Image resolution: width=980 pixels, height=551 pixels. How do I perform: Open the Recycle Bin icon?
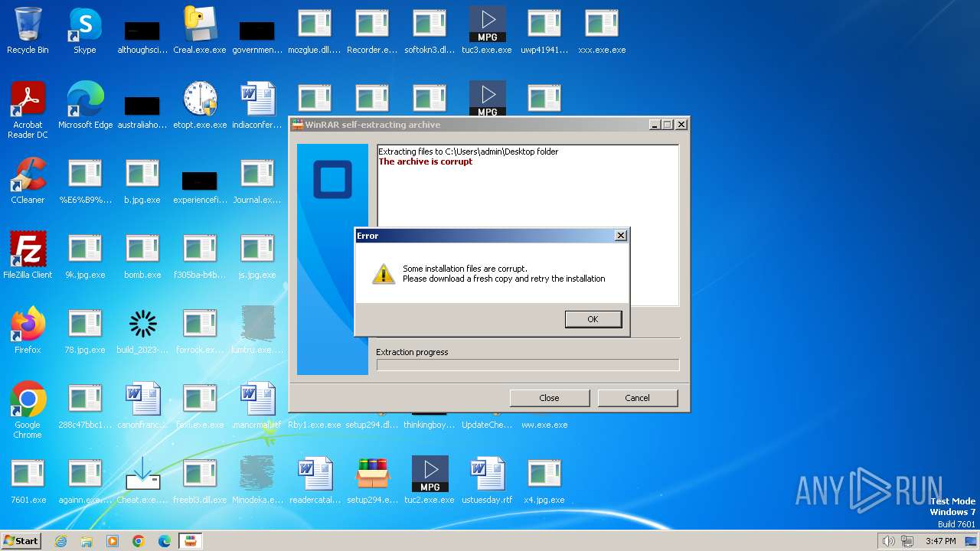pos(28,31)
